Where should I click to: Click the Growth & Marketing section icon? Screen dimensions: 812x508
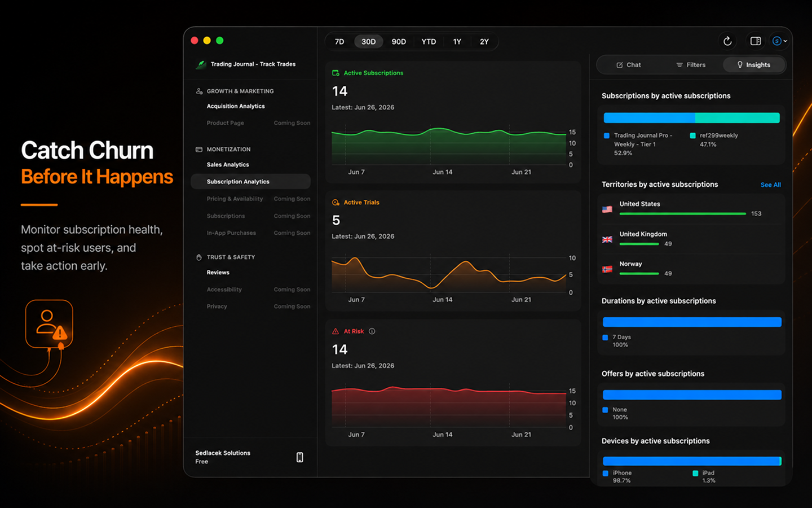tap(199, 91)
